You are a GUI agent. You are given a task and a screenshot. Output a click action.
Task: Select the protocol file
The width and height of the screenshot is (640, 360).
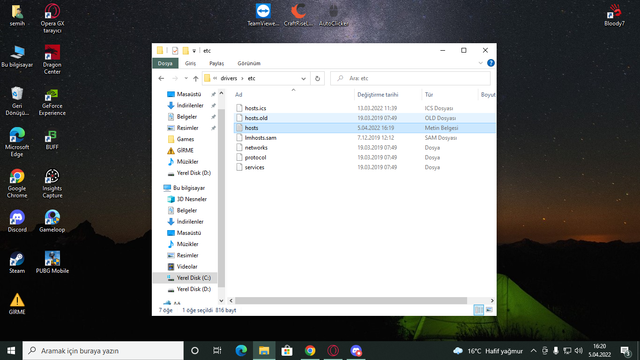(x=255, y=157)
